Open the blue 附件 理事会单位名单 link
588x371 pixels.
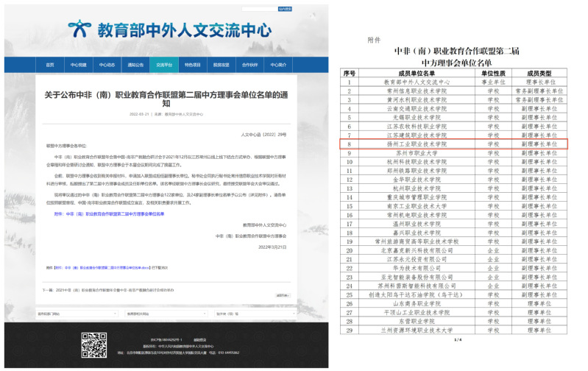point(119,213)
